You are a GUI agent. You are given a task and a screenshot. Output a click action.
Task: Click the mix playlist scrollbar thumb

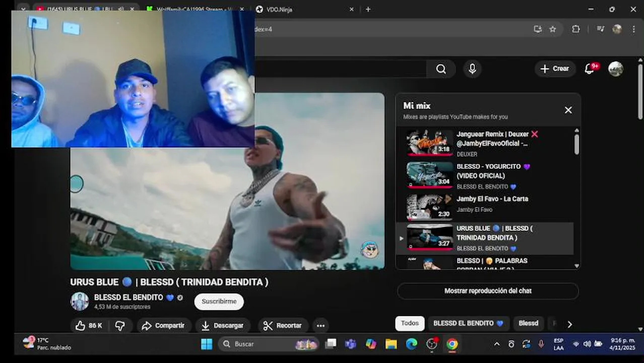[576, 144]
